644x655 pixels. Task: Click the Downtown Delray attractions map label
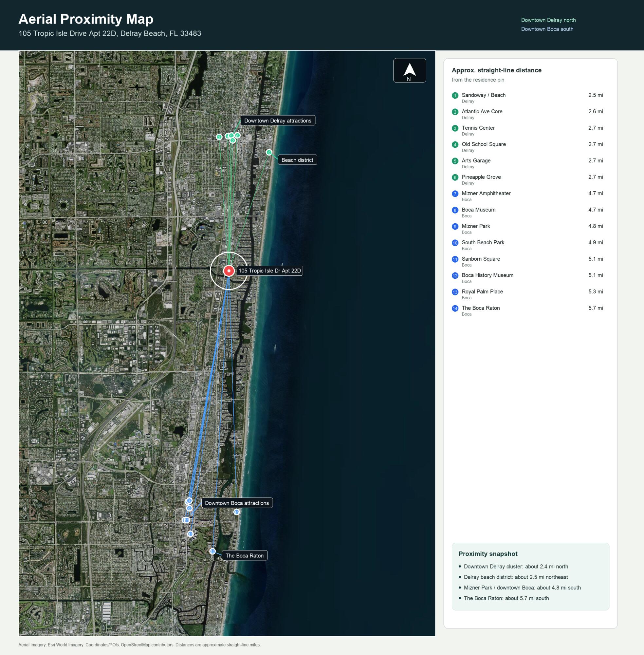(x=278, y=121)
